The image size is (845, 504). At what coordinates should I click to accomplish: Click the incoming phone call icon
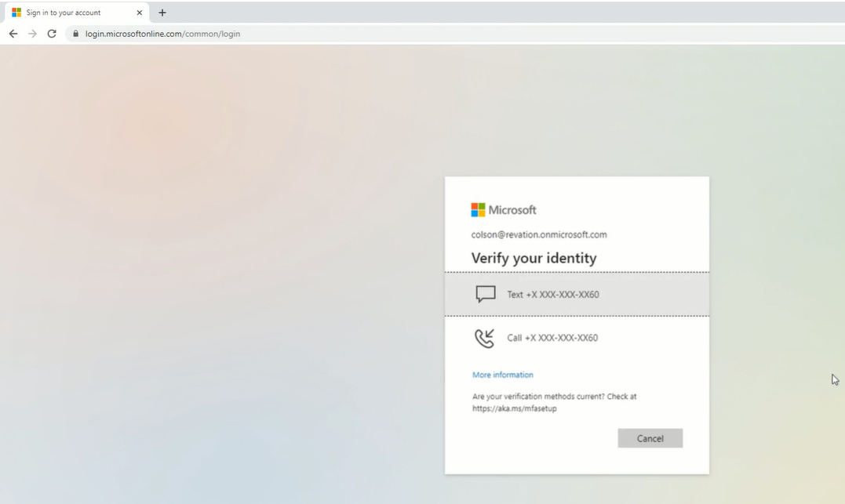[x=485, y=338]
